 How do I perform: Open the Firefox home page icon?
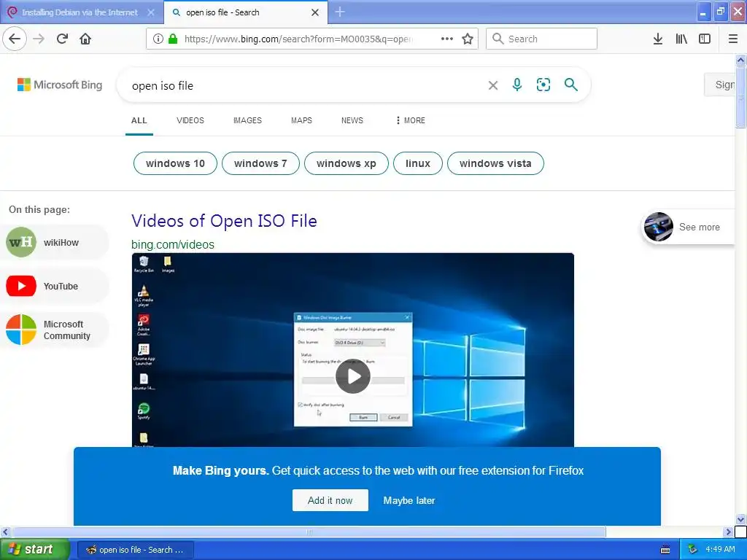pyautogui.click(x=85, y=39)
